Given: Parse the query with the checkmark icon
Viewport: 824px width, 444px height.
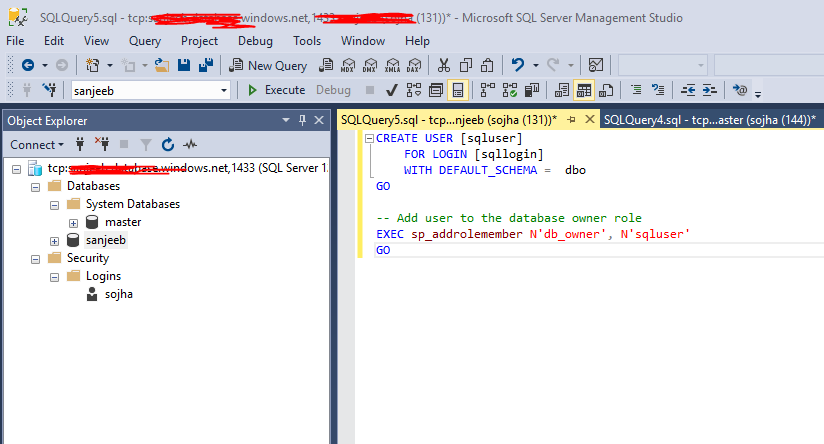Looking at the screenshot, I should [x=392, y=90].
